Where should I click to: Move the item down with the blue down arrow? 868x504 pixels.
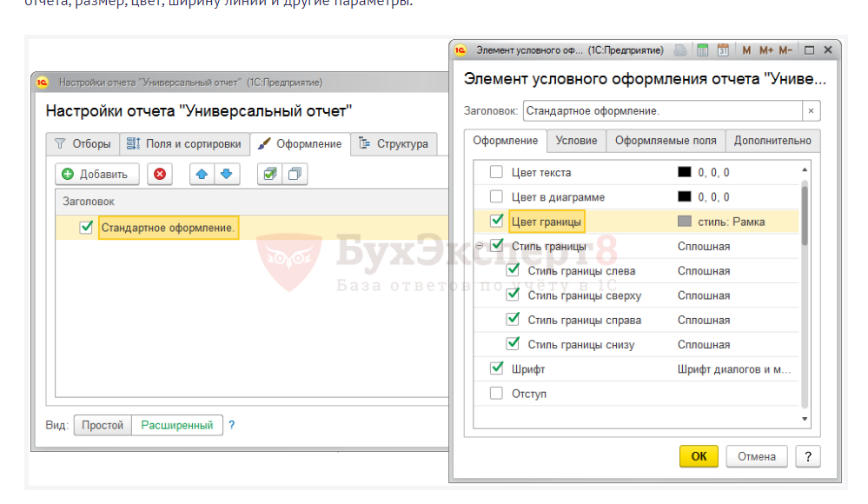(227, 174)
